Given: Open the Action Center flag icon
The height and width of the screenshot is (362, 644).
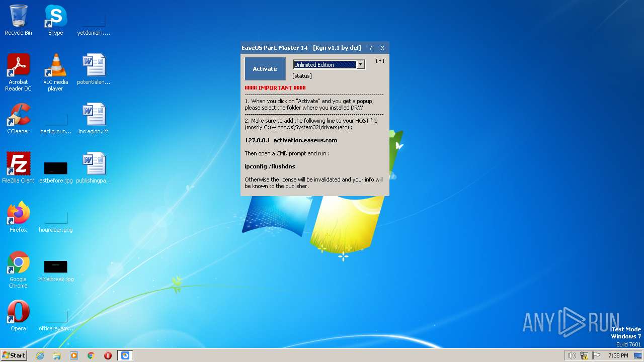Looking at the screenshot, I should pyautogui.click(x=597, y=355).
